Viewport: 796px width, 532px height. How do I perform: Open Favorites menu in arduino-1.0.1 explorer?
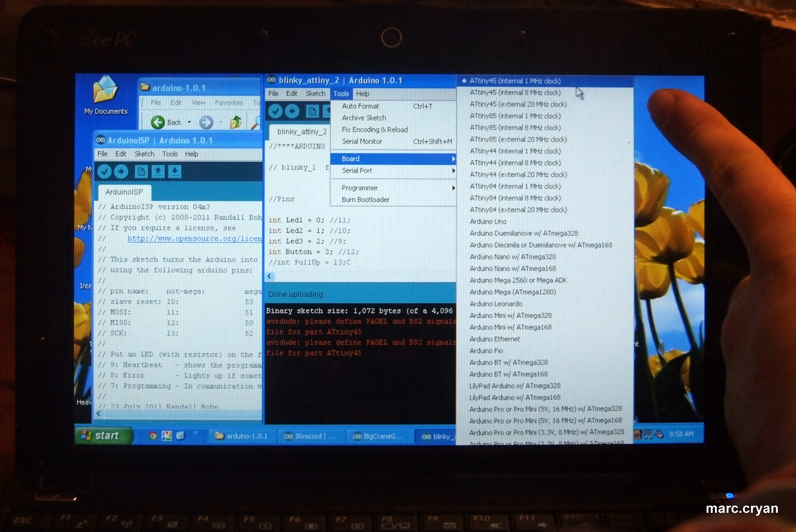[x=229, y=103]
